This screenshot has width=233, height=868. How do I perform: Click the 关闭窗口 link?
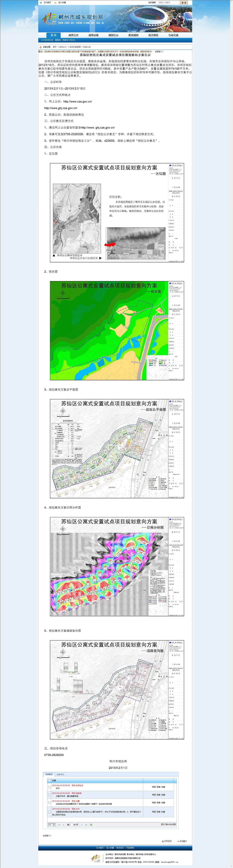coord(183,841)
